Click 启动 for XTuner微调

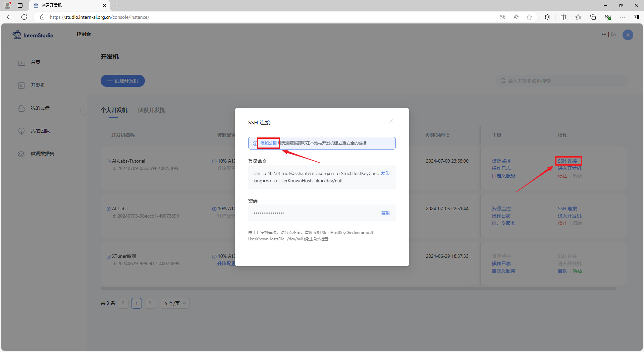[562, 271]
